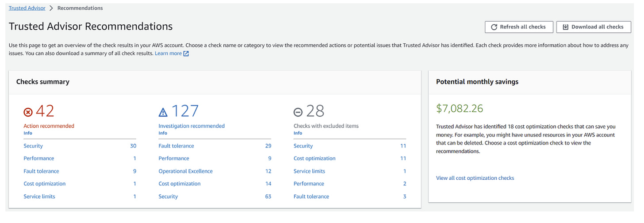644x223 pixels.
Task: View all cost optimization checks
Action: click(x=475, y=178)
